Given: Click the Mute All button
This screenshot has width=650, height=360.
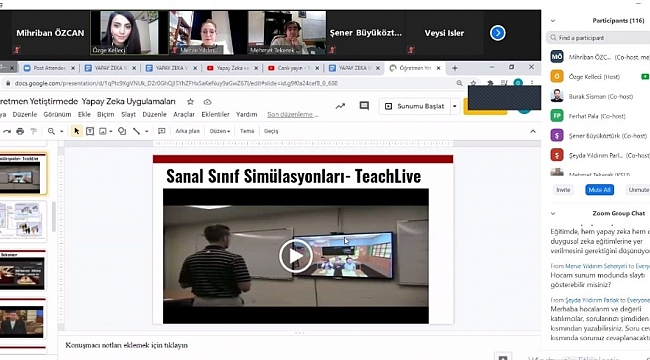Looking at the screenshot, I should click(599, 190).
